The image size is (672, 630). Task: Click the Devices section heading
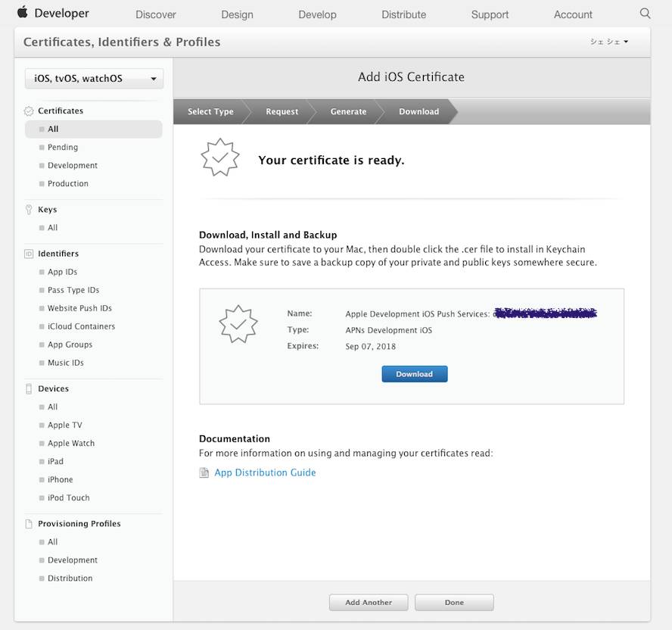click(x=53, y=388)
